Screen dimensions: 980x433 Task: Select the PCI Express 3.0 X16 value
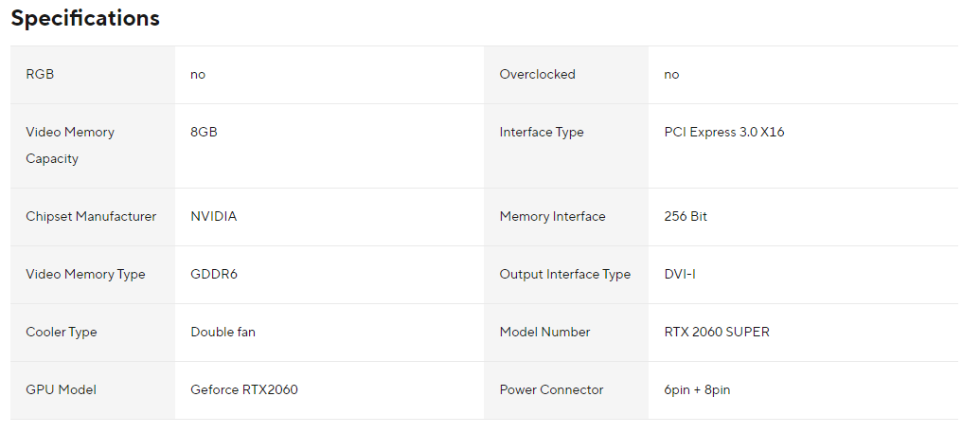click(x=724, y=133)
